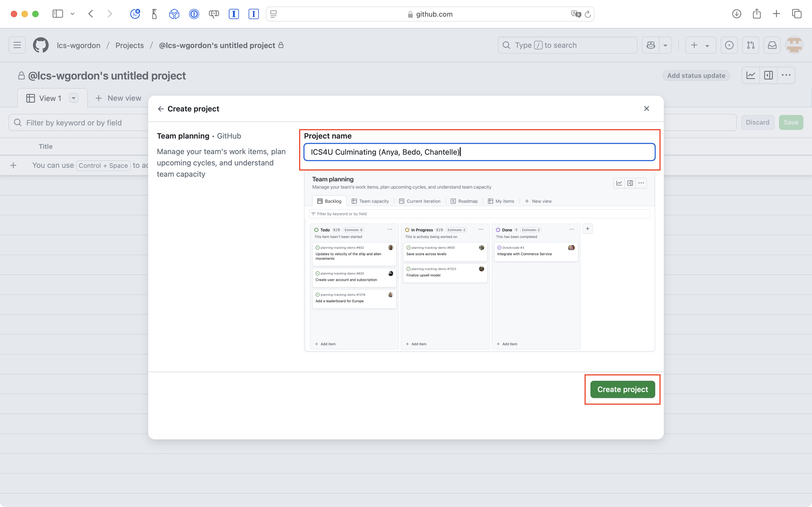Close the Create project dialog with X
812x507 pixels.
[646, 109]
